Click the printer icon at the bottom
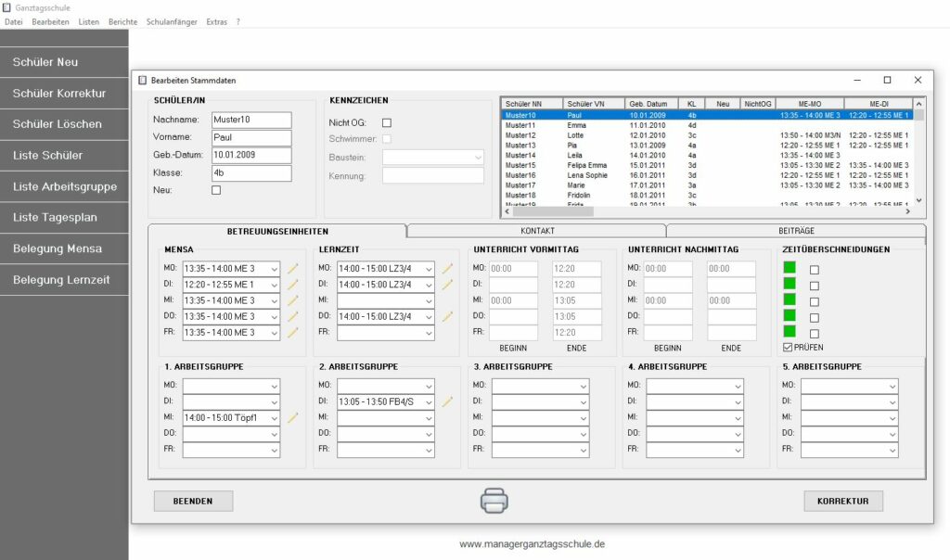 [x=494, y=501]
